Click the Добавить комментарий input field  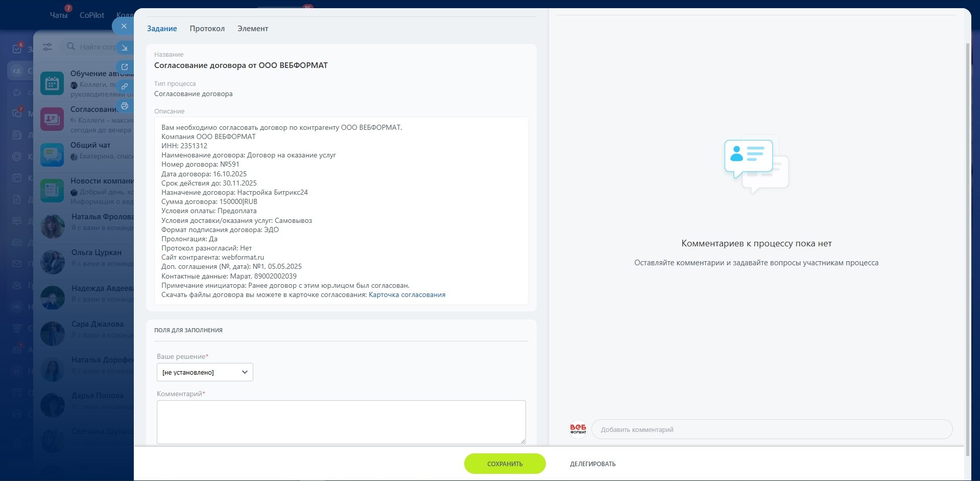pos(772,429)
